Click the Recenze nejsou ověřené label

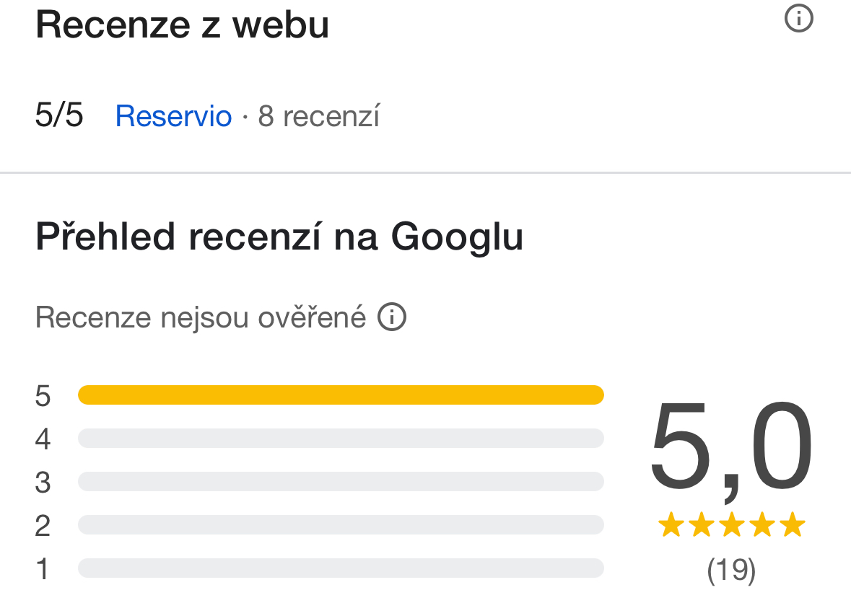(x=201, y=317)
